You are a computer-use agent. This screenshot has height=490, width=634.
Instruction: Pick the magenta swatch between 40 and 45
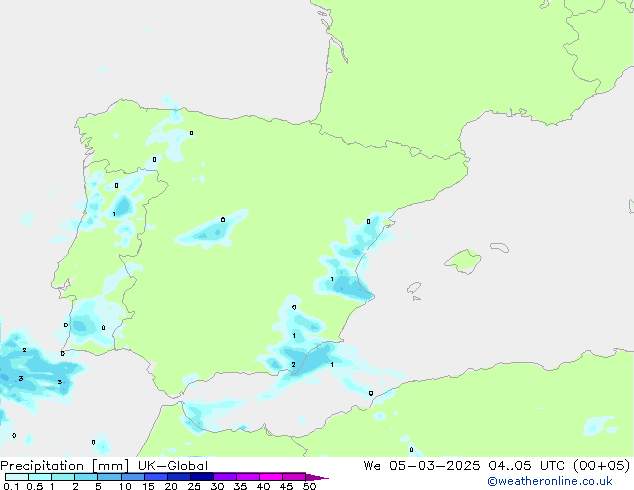tap(271, 477)
